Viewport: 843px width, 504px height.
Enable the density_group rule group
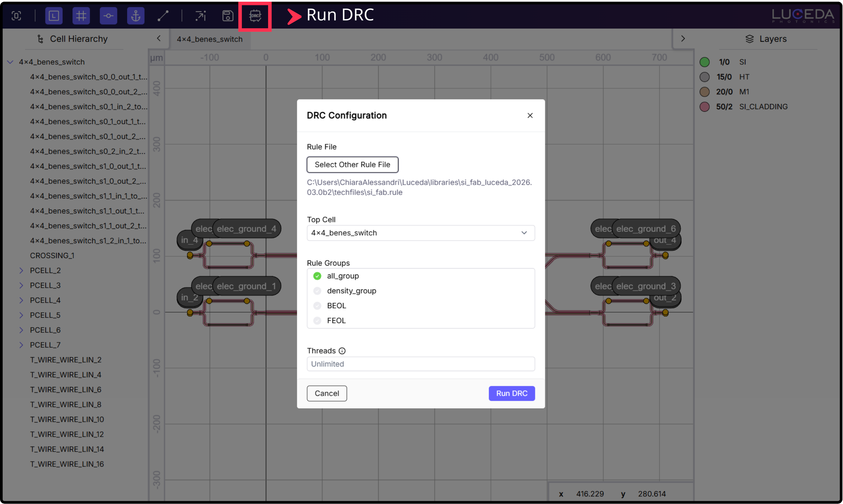click(317, 291)
